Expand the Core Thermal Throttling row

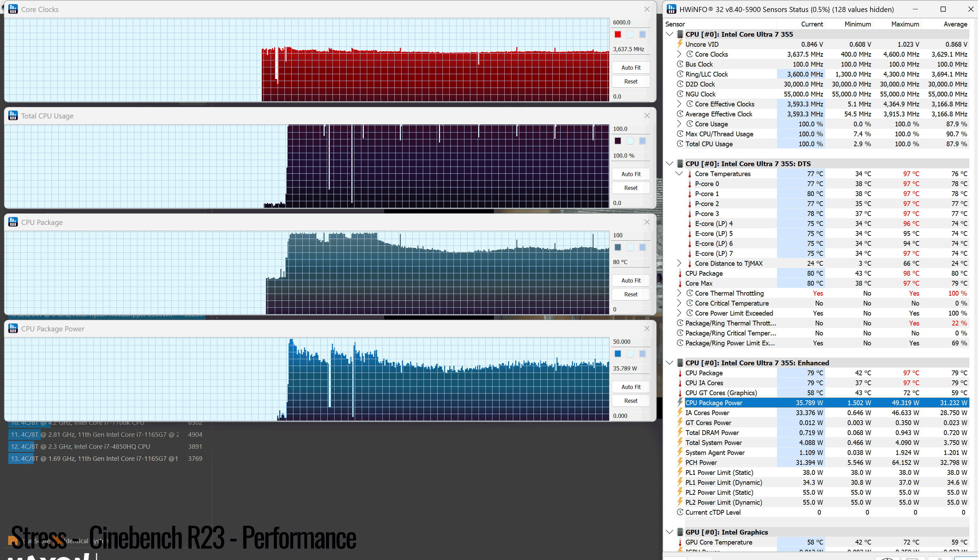[679, 294]
